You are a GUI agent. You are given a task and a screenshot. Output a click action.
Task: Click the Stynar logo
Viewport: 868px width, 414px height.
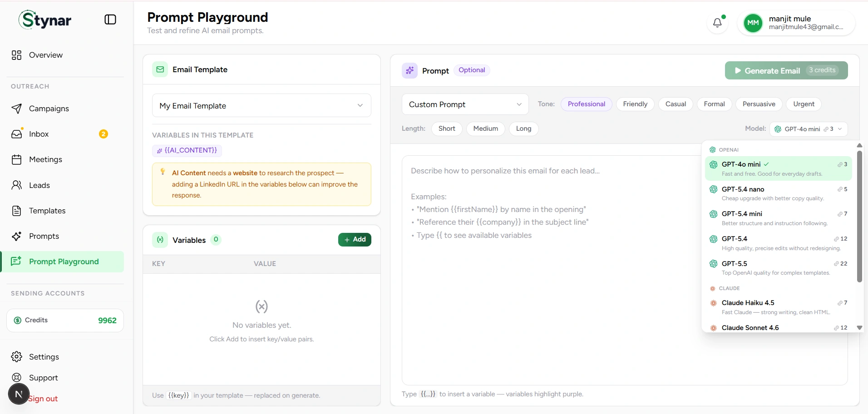point(45,20)
